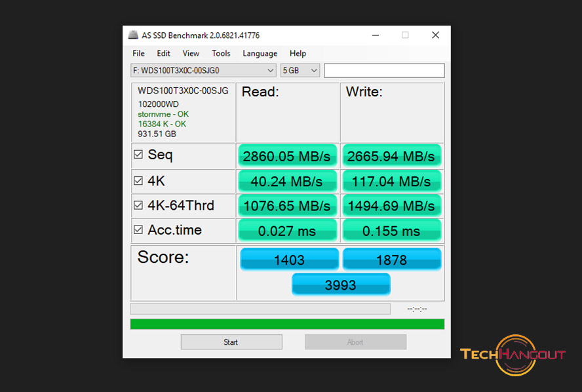Screen dimensions: 582x392
Task: Minimize the AS SSD Benchmark window
Action: [x=376, y=35]
